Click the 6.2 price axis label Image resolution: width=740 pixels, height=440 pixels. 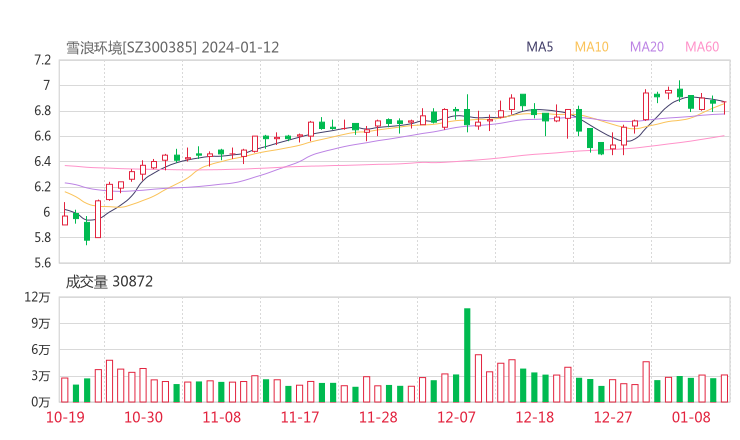42,187
